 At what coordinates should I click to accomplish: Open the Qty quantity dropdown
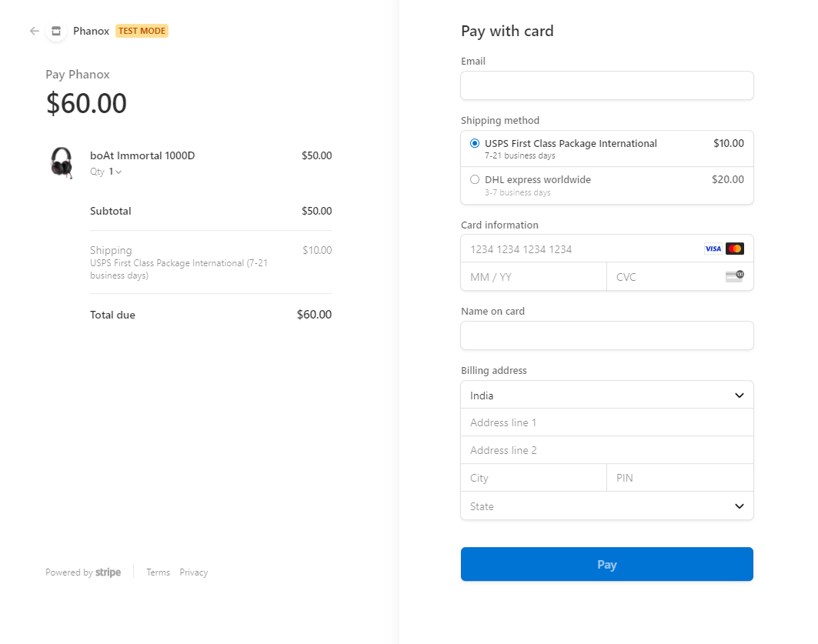[x=115, y=172]
